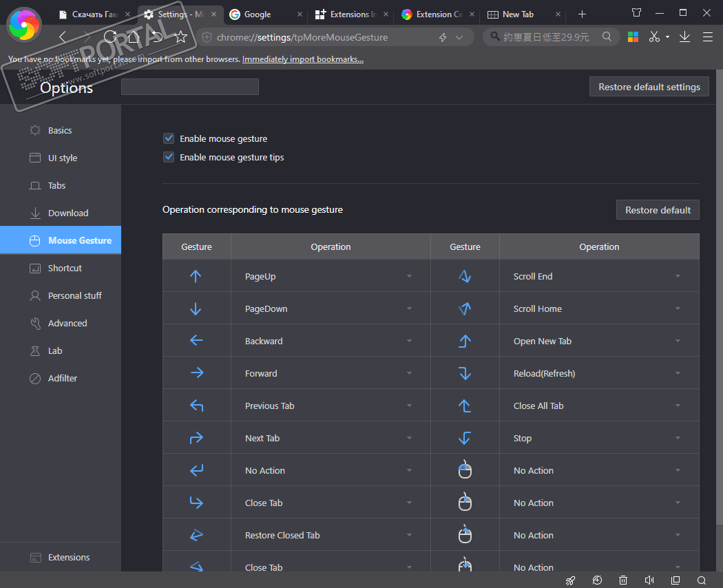Expand the Backward operation dropdown
The image size is (723, 588).
331,341
